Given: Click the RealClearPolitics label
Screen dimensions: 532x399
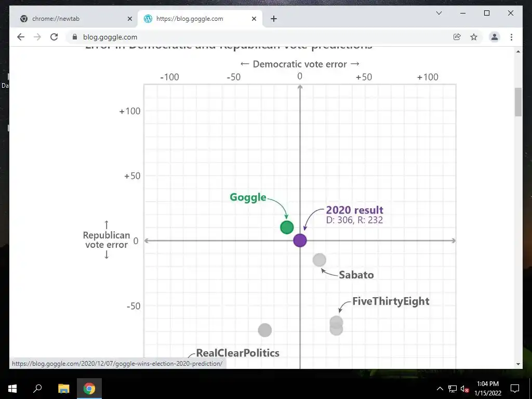Looking at the screenshot, I should click(x=238, y=353).
